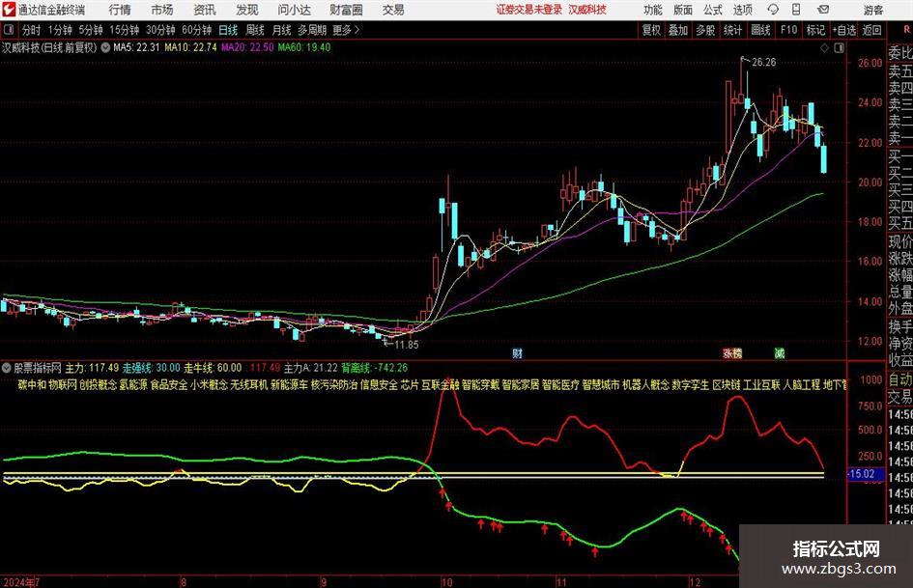
Task: Click the 游客 user label
Action: pyautogui.click(x=873, y=10)
